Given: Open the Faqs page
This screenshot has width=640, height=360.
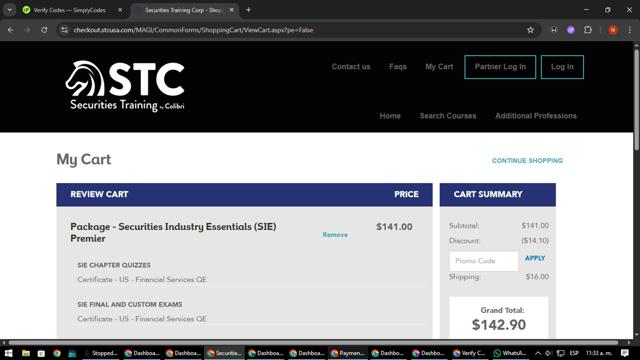Looking at the screenshot, I should pos(398,67).
